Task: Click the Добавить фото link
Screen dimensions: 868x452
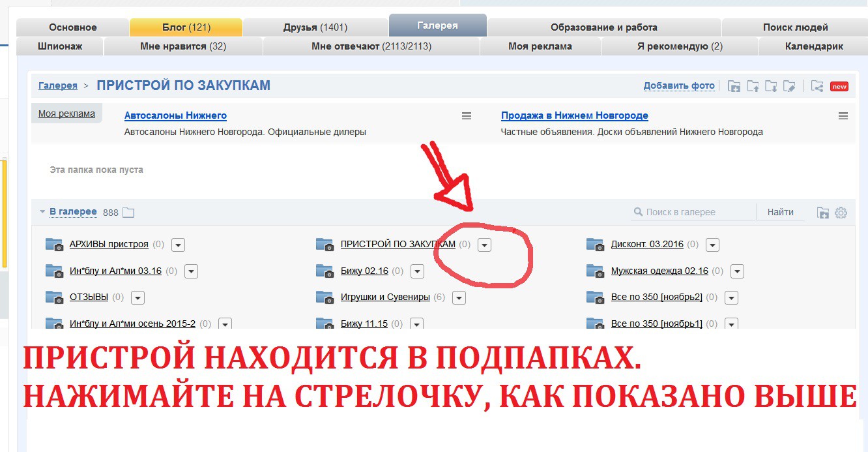Action: click(679, 85)
